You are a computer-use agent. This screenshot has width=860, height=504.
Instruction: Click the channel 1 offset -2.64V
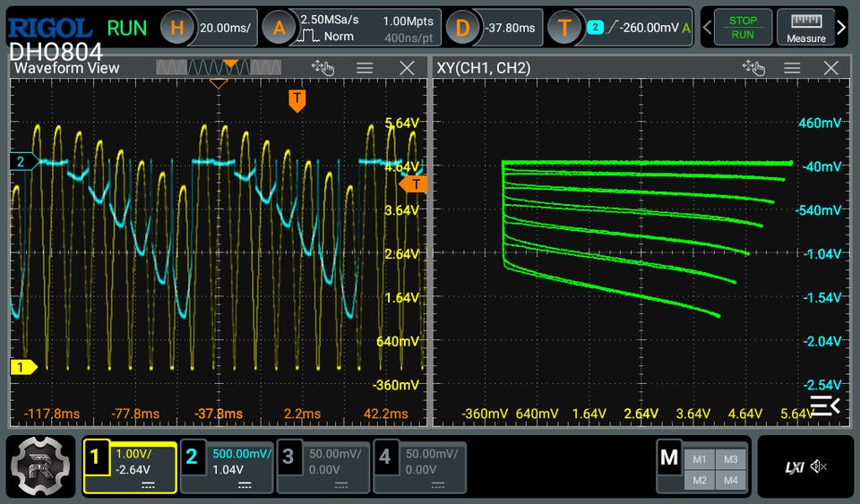point(133,469)
